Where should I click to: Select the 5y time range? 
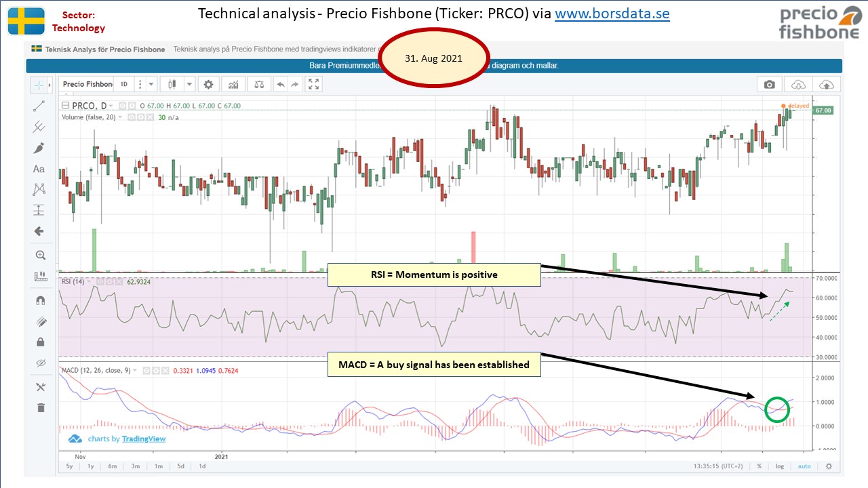(69, 466)
